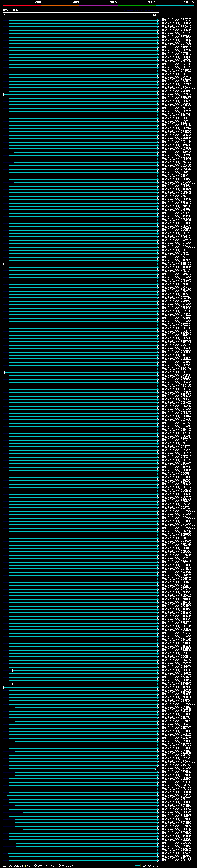Select hit label UniRef100_Q8MTT4
Viewport: 197px width, 868px height.
coord(177,799)
